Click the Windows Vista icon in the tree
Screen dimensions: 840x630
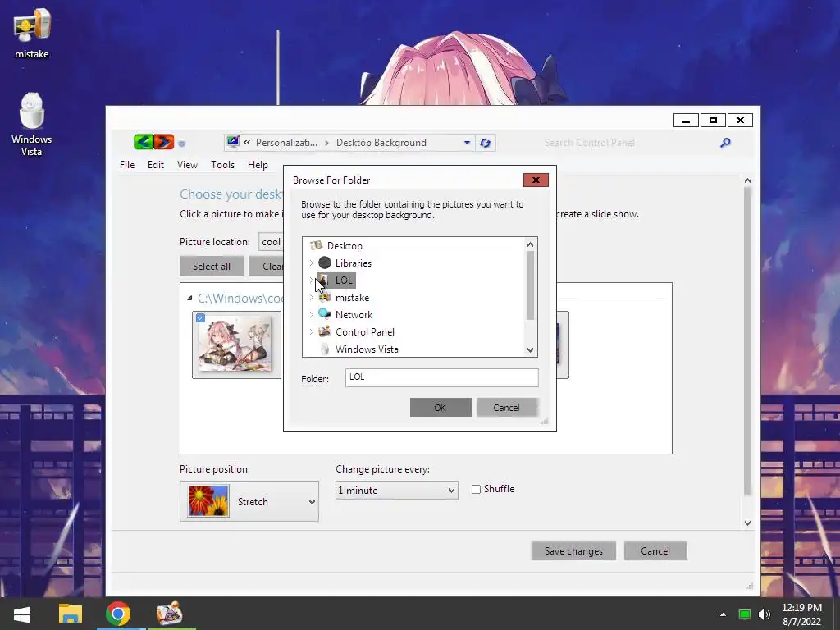[x=325, y=349]
